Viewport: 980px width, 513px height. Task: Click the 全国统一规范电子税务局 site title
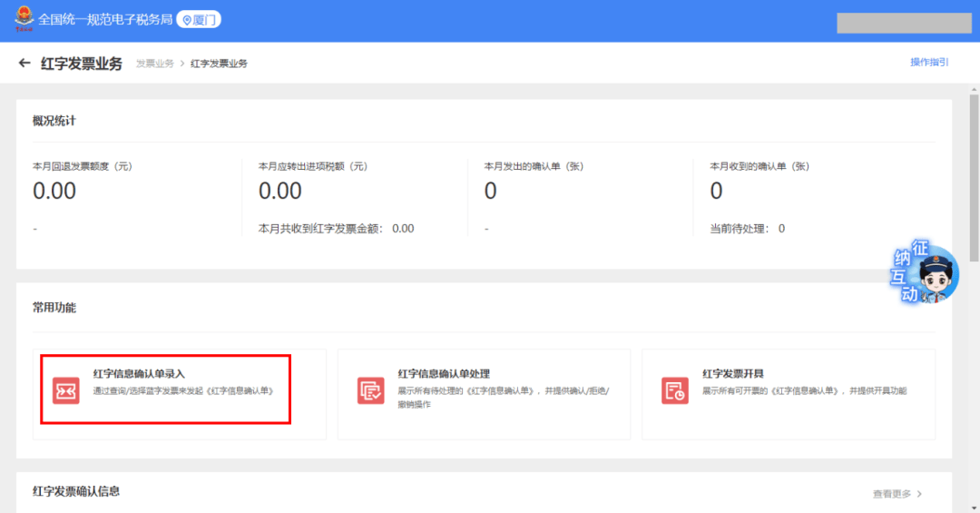[x=104, y=20]
